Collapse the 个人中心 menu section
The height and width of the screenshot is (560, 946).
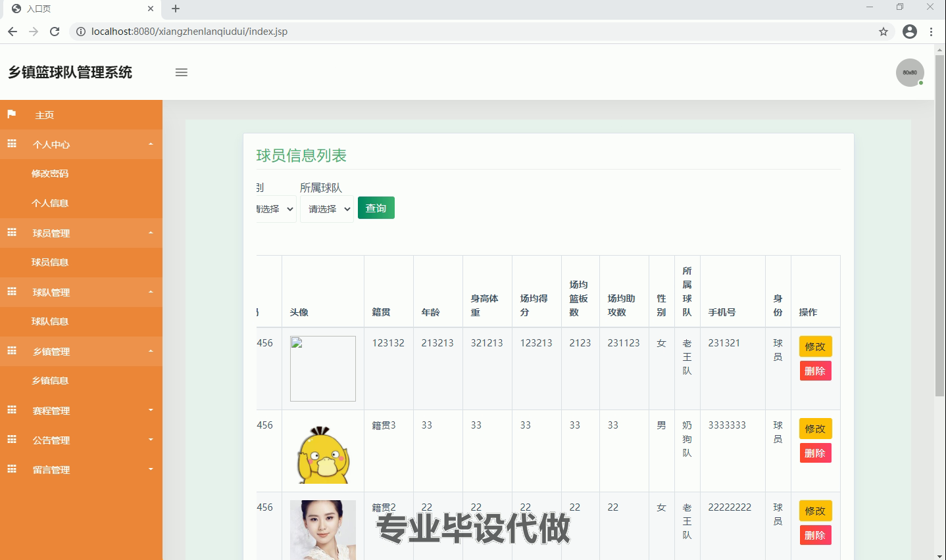81,144
